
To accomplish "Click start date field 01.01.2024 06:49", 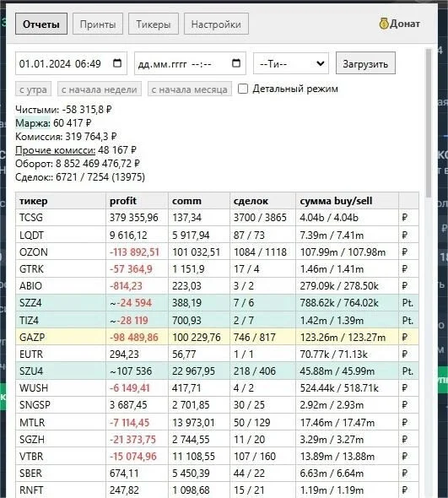I will (71, 63).
